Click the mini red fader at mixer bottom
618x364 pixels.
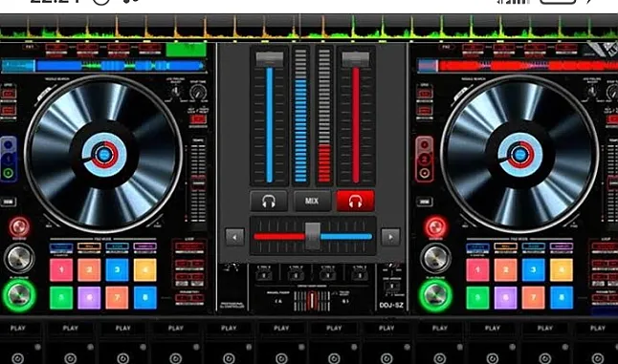point(312,301)
